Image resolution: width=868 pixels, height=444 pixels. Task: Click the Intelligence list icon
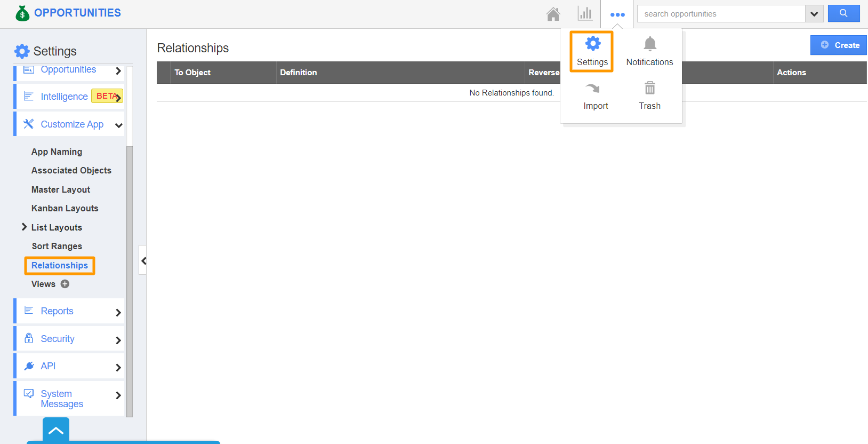point(29,96)
